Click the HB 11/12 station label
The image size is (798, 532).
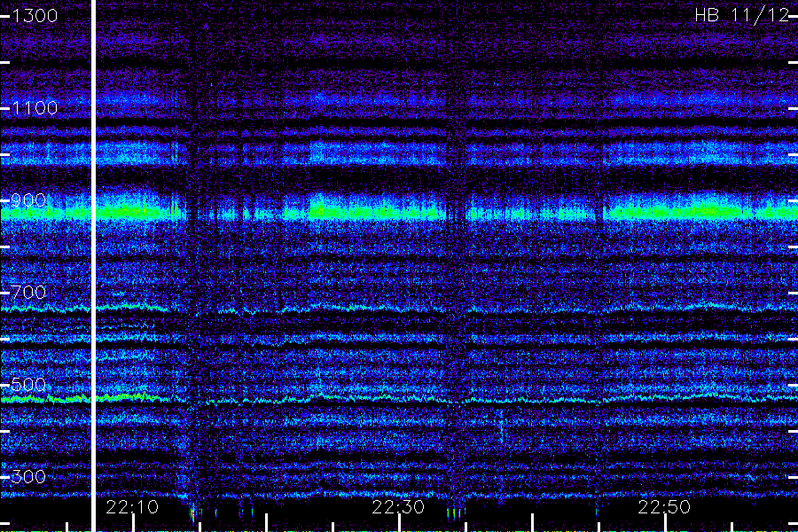(x=741, y=15)
